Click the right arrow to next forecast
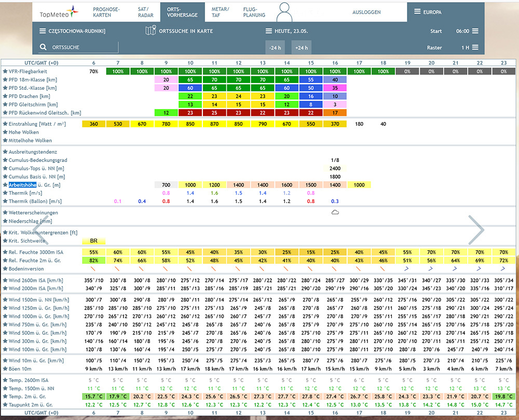The width and height of the screenshot is (519, 420). tap(476, 229)
